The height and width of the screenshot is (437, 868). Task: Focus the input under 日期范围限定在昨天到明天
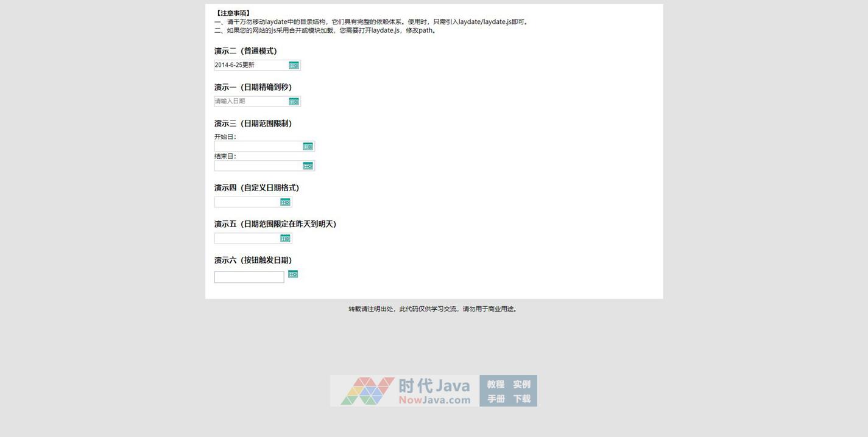(x=247, y=238)
